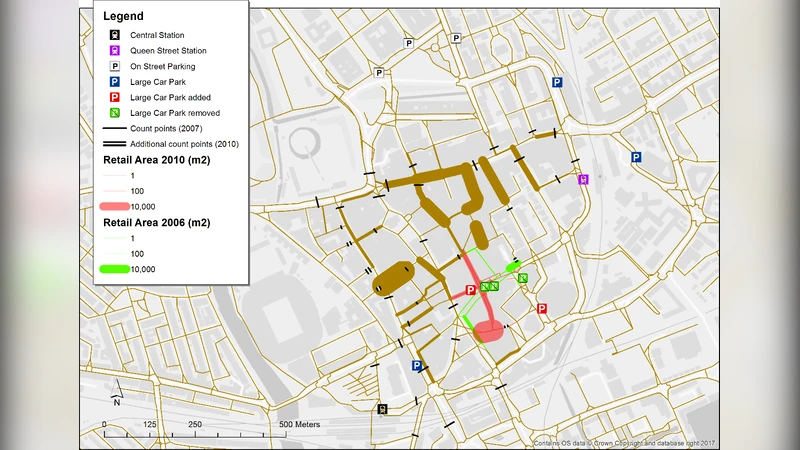Click the top-right-most on-street parking marker on map
The height and width of the screenshot is (450, 800).
click(x=456, y=38)
